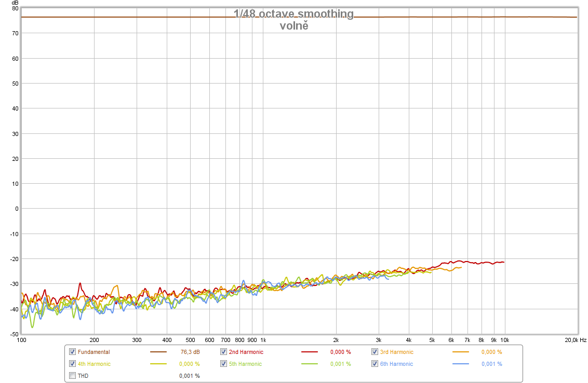Click the "volně" subtitle on the graph
Viewport: 588px width, 383px height.
(294, 26)
